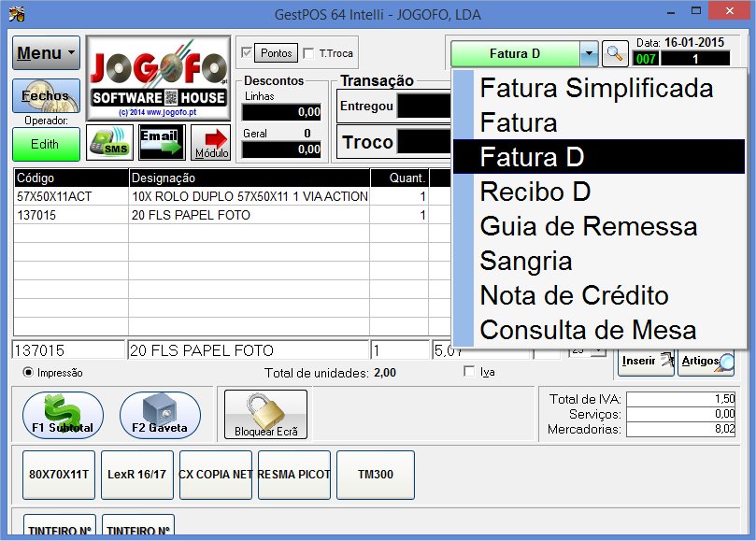756x541 pixels.
Task: Check the Iva checkbox
Action: tap(469, 372)
